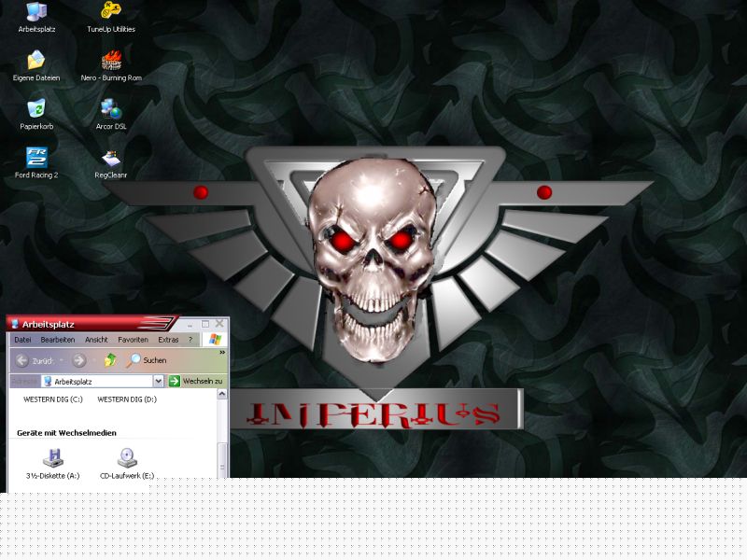Screen dimensions: 747x560
Task: Go up one folder level
Action: (x=110, y=360)
